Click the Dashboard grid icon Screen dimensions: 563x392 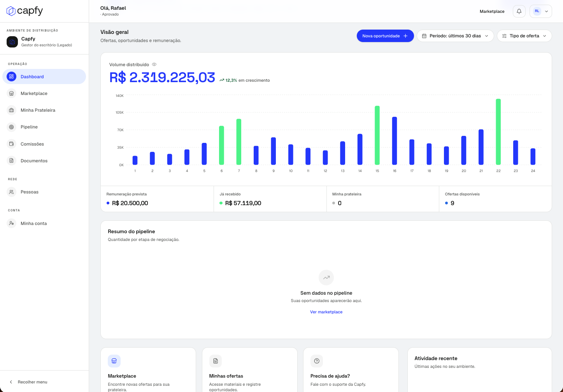[11, 77]
